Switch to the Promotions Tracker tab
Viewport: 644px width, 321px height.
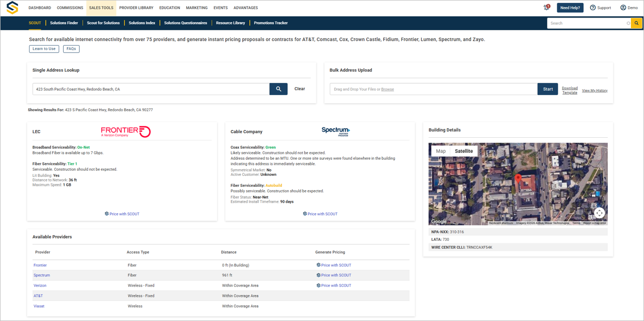271,23
